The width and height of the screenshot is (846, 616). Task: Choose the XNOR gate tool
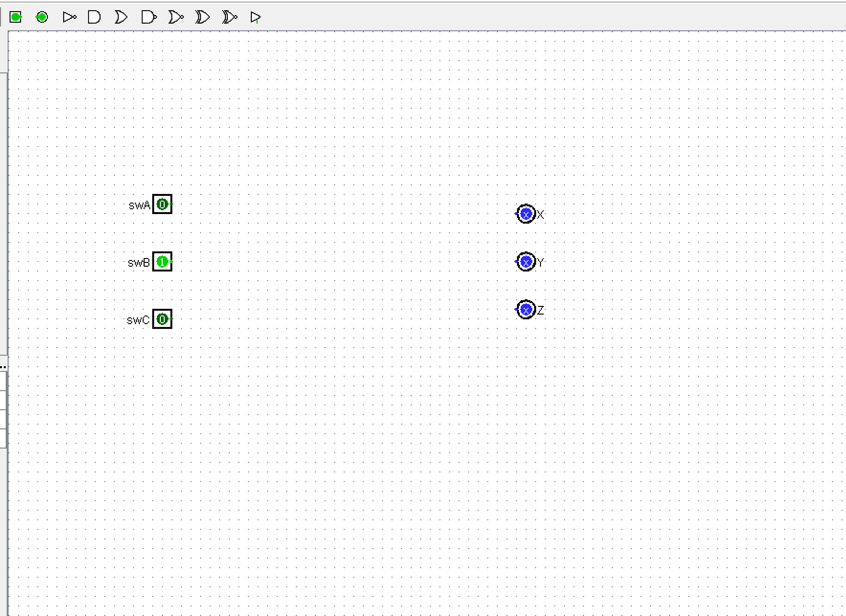click(229, 17)
